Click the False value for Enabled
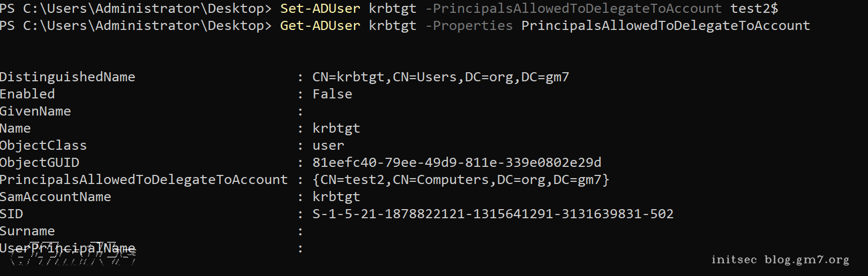This screenshot has width=868, height=276. [x=332, y=94]
